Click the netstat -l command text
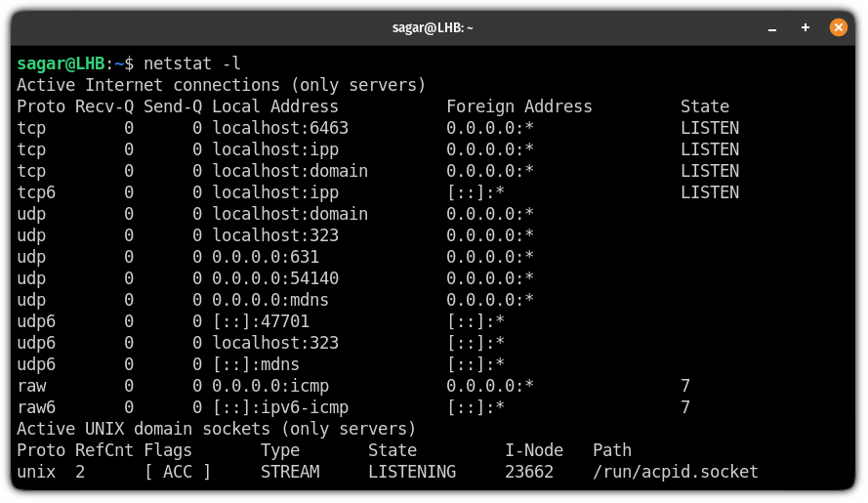 pos(192,63)
